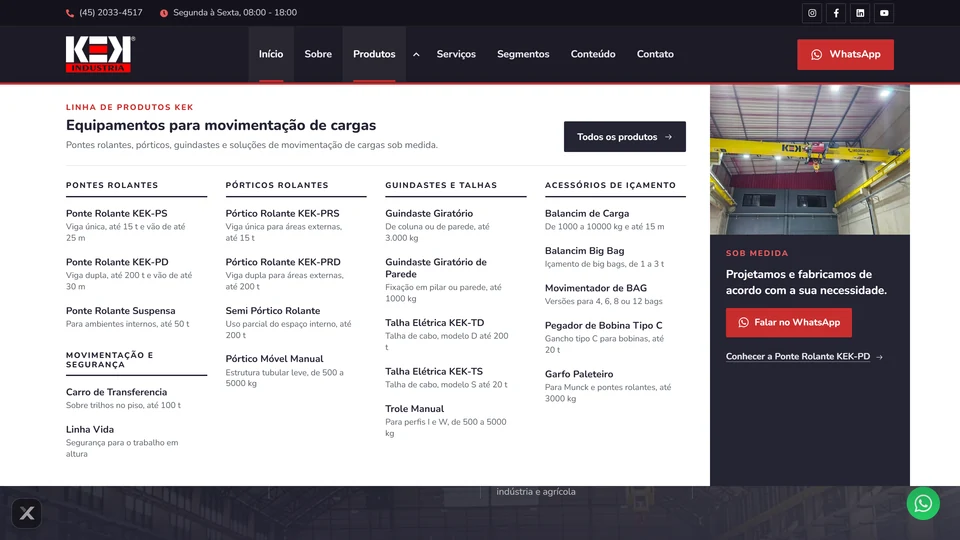The height and width of the screenshot is (540, 960).
Task: Click the X icon at bottom left
Action: 27,512
